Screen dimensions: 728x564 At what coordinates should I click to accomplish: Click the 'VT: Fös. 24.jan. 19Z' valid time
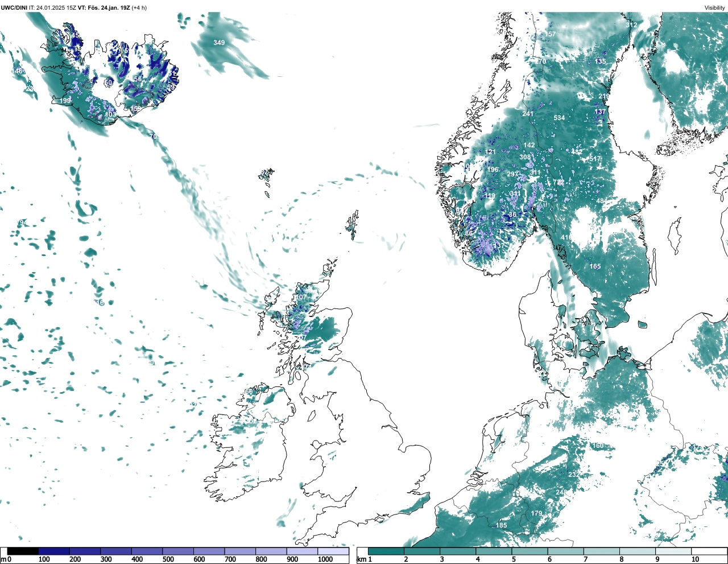pos(104,8)
